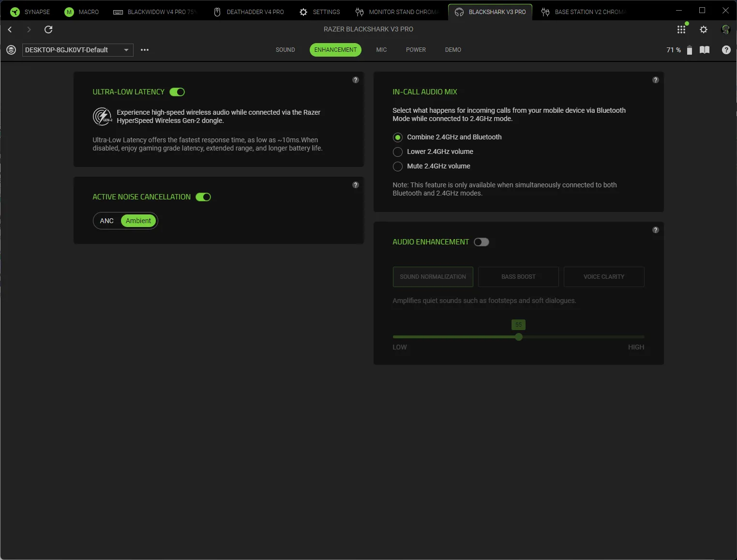The image size is (737, 560).
Task: Open the profile more options ellipsis menu
Action: pos(145,50)
